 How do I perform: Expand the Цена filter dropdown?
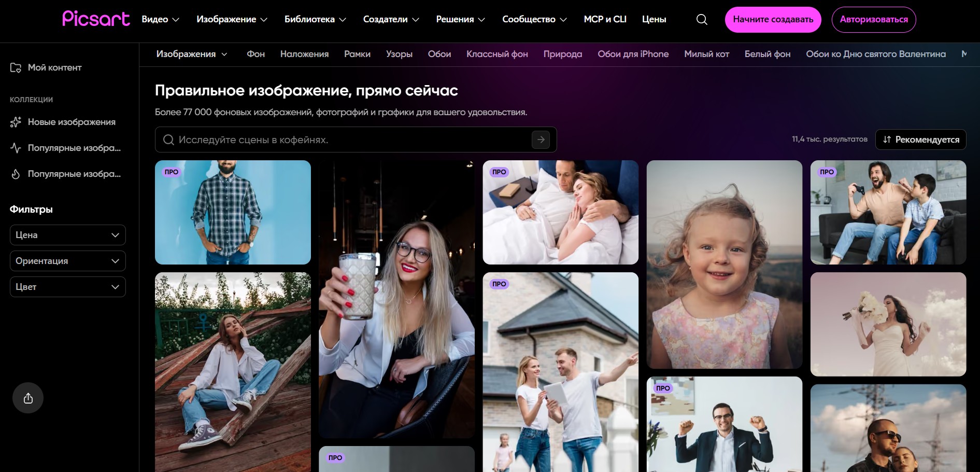(x=68, y=235)
